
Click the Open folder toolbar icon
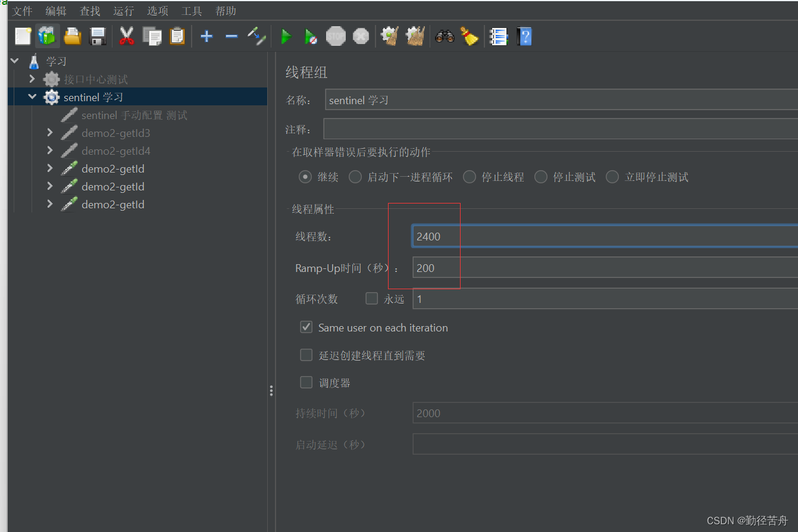click(73, 36)
